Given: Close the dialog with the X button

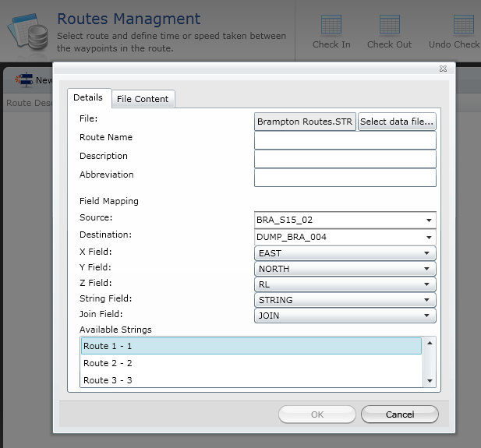Looking at the screenshot, I should [443, 69].
